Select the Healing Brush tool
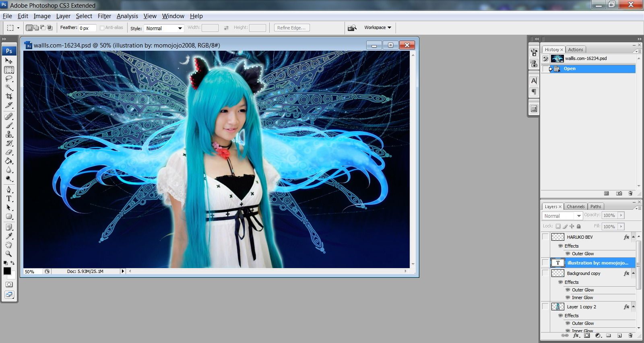 point(9,117)
